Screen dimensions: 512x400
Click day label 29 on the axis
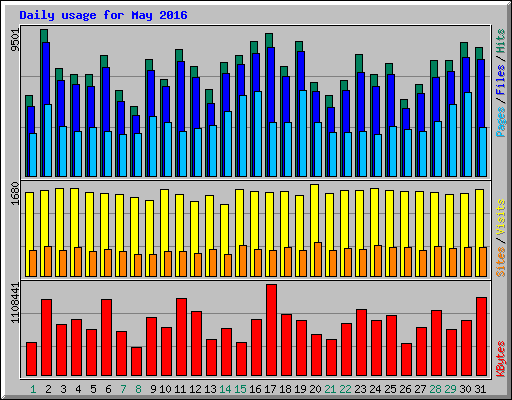click(x=450, y=389)
